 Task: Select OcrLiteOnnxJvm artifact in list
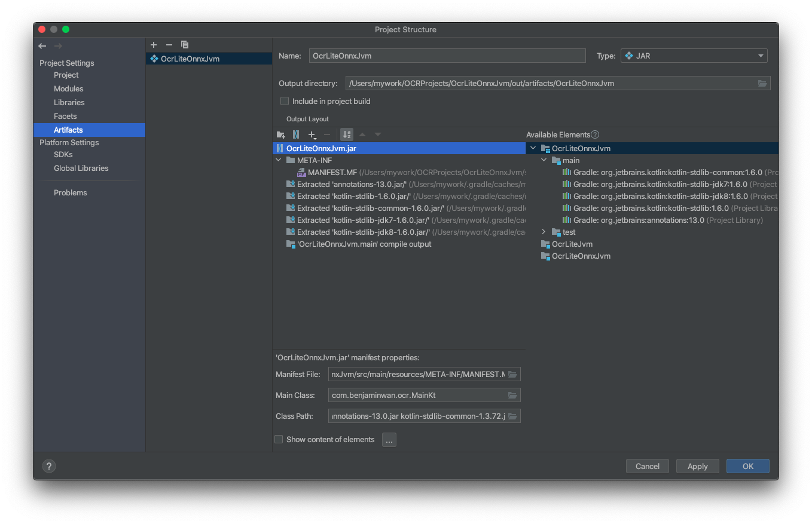coord(209,59)
